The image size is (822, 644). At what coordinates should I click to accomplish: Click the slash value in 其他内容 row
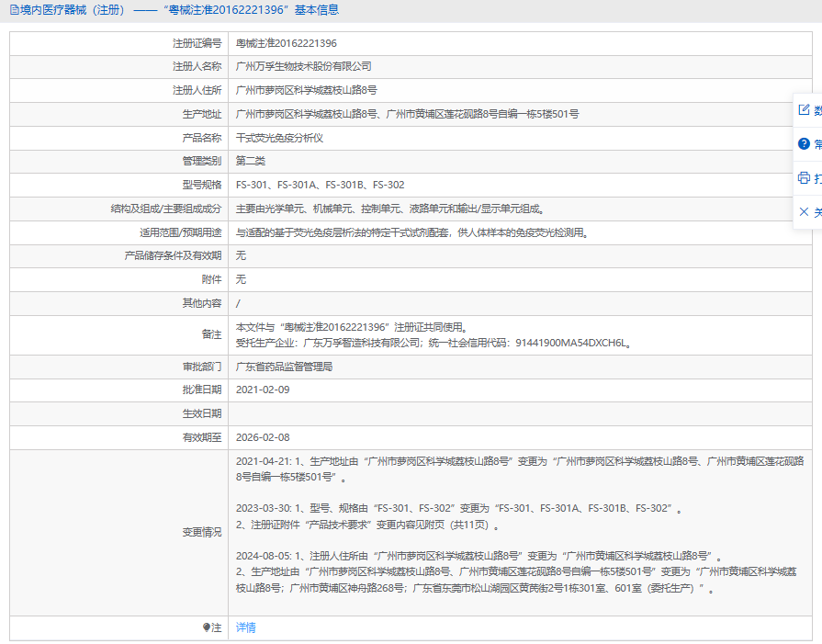point(238,303)
